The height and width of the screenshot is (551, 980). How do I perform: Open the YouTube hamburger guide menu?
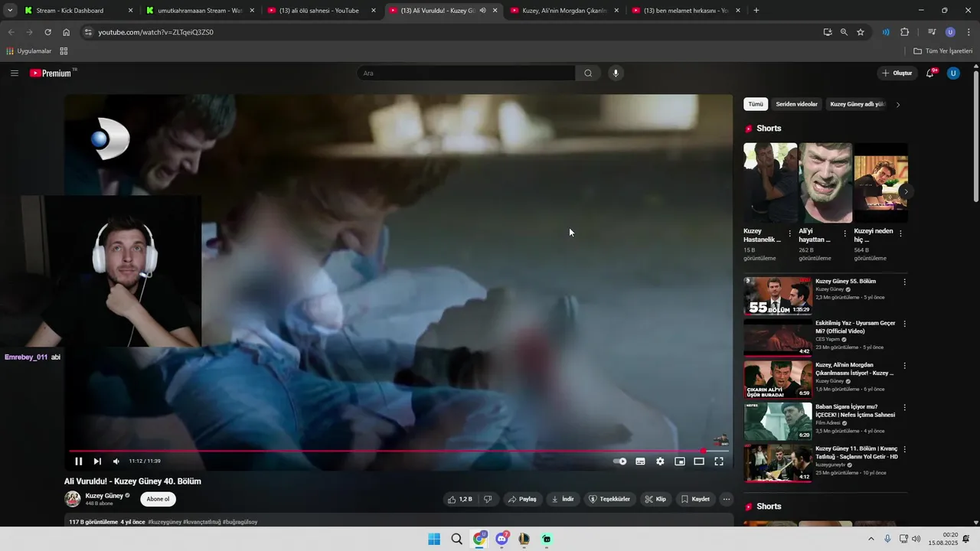pos(15,73)
